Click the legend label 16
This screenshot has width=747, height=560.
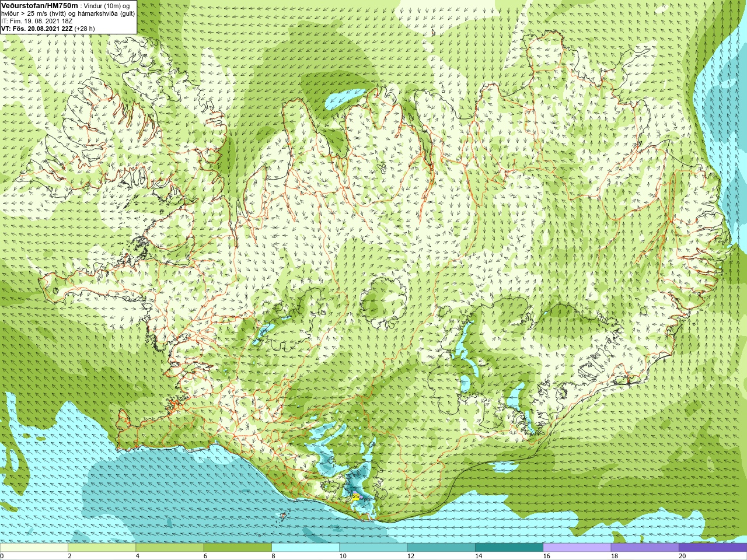coord(546,556)
